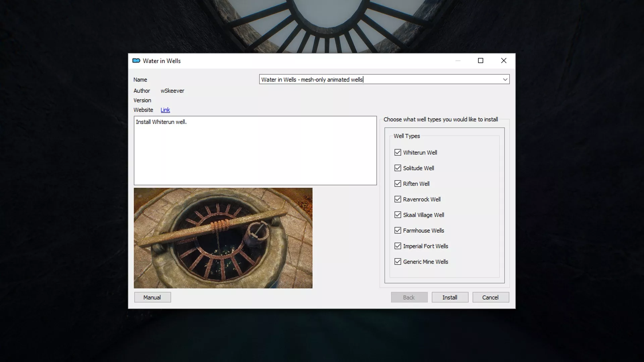
Task: Click the author name wSkeever
Action: point(172,91)
